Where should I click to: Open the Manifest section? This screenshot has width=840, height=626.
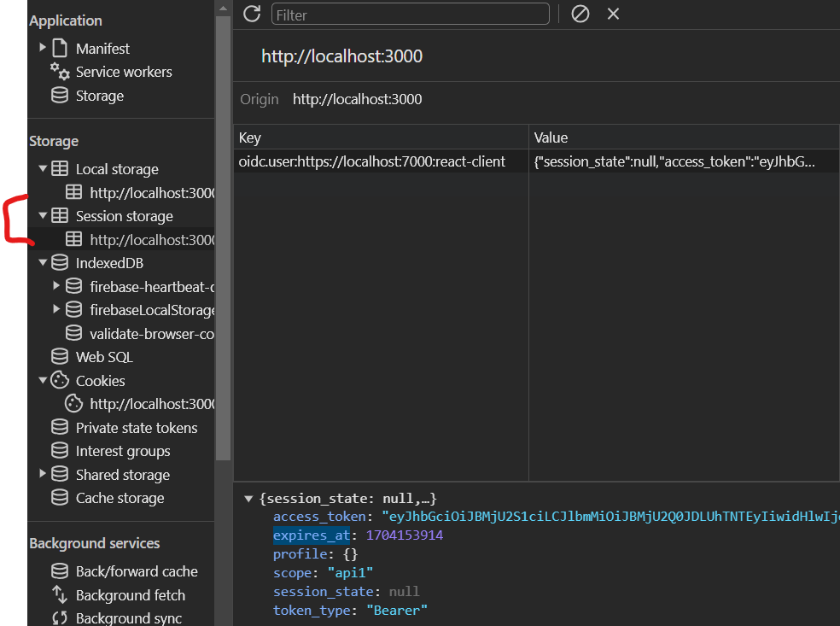point(102,48)
